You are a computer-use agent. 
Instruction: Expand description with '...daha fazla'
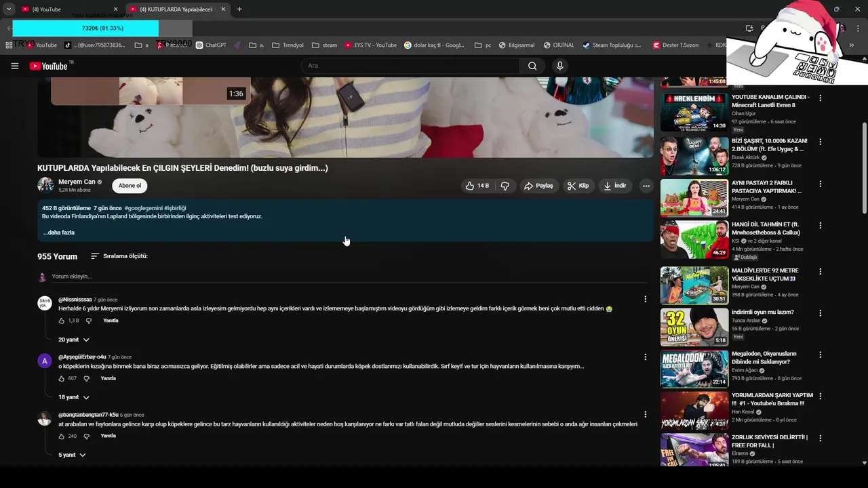click(x=58, y=232)
